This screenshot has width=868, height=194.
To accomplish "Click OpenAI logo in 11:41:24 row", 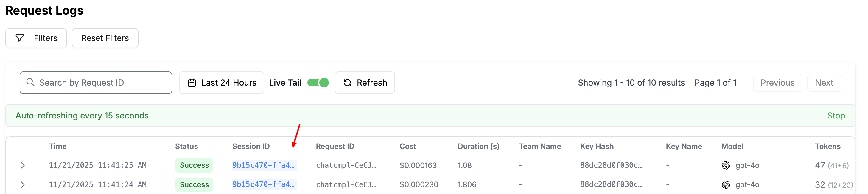I will (x=725, y=184).
